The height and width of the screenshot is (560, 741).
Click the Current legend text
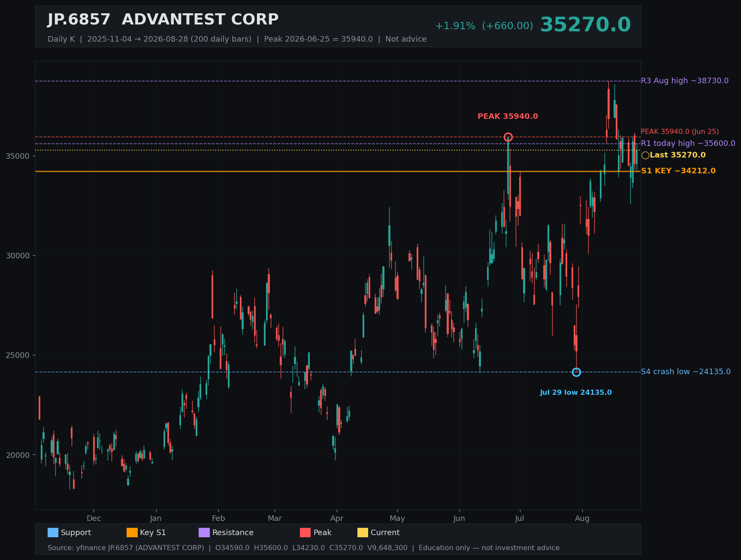click(385, 533)
